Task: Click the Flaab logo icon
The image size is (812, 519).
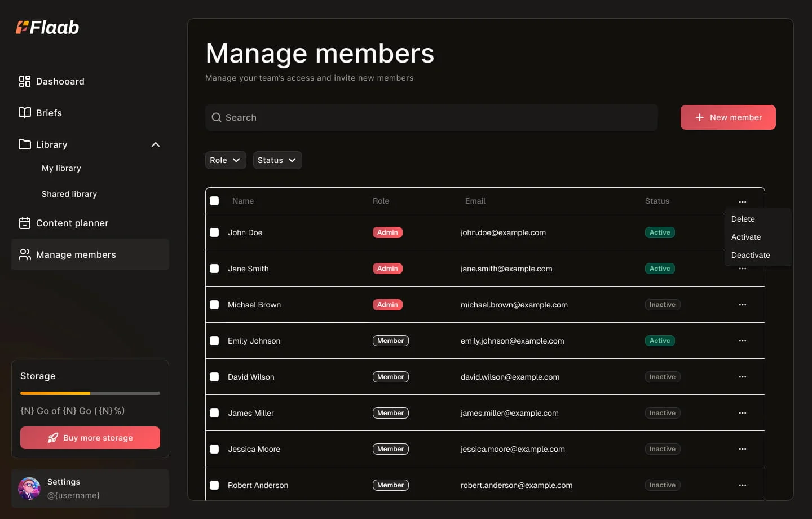Action: point(22,27)
